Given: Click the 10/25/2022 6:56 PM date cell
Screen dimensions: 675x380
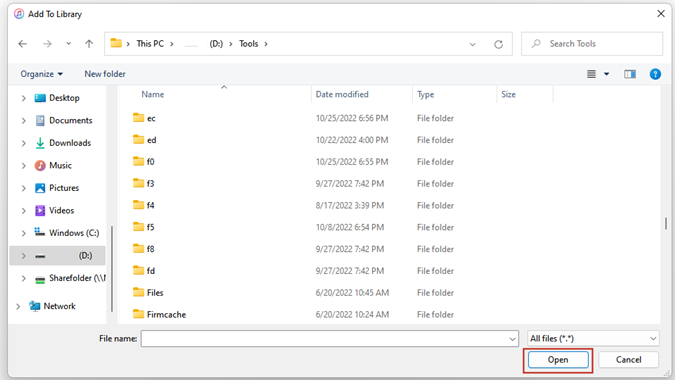Looking at the screenshot, I should 352,118.
